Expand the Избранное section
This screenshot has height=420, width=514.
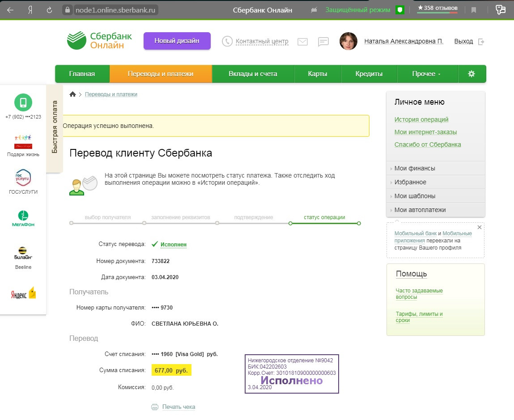pos(436,182)
